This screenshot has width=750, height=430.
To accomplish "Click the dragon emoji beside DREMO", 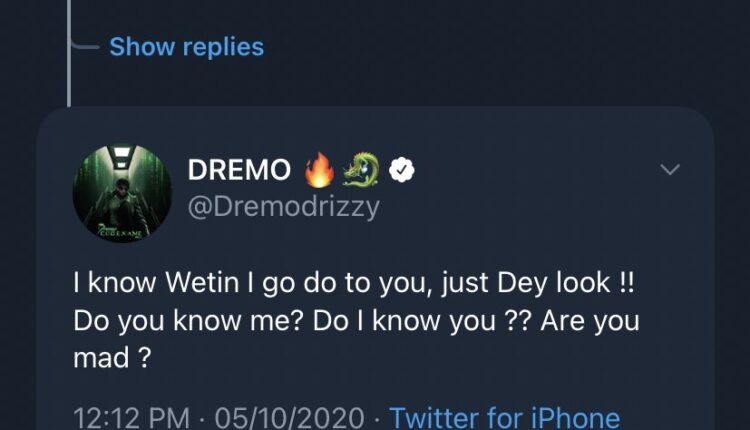I will coord(360,171).
